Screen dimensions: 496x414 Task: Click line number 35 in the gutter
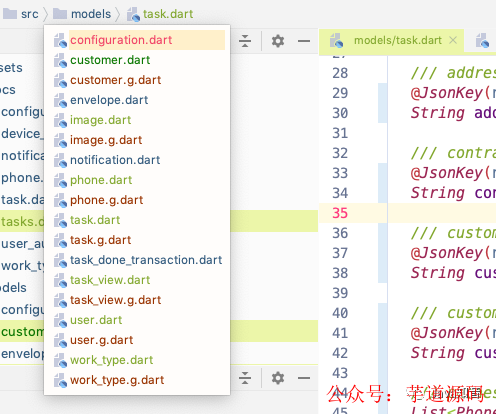340,213
